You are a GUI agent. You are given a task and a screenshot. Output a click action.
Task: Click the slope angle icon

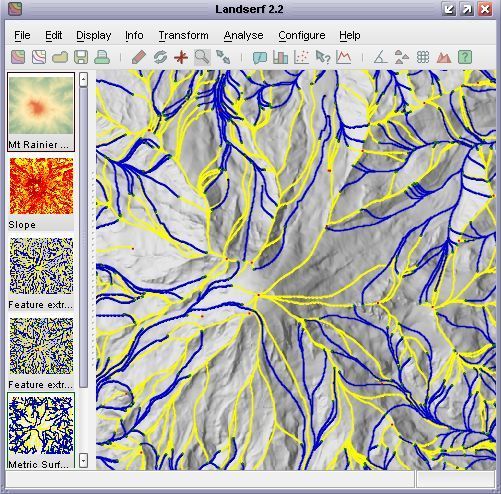pyautogui.click(x=380, y=57)
